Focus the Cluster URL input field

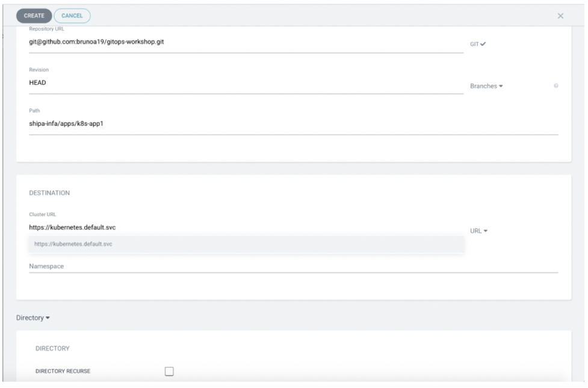coord(246,227)
